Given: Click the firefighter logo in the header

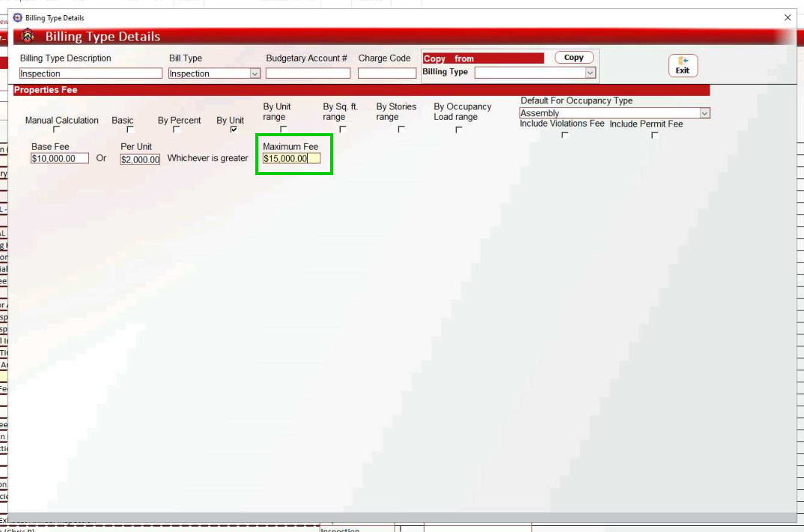Looking at the screenshot, I should 28,37.
